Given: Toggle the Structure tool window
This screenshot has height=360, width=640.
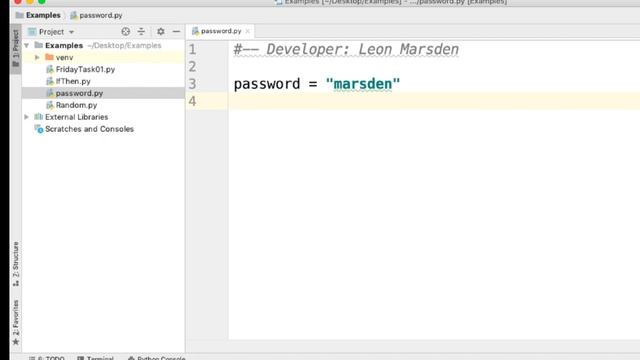Looking at the screenshot, I should coord(16,263).
